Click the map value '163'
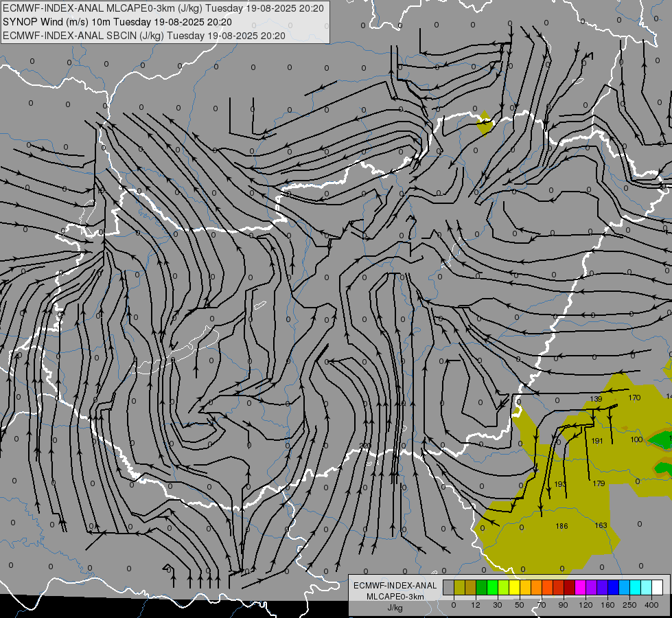The image size is (672, 618). click(601, 525)
